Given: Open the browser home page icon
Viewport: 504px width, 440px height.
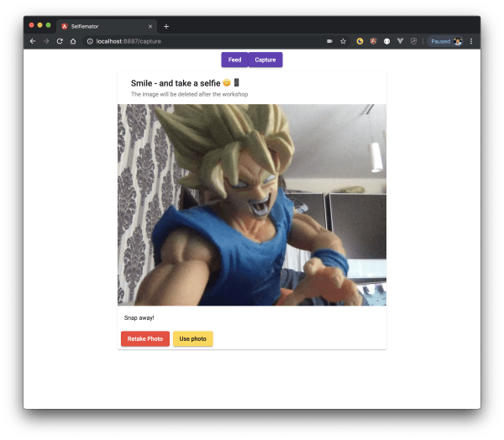Looking at the screenshot, I should coord(73,41).
